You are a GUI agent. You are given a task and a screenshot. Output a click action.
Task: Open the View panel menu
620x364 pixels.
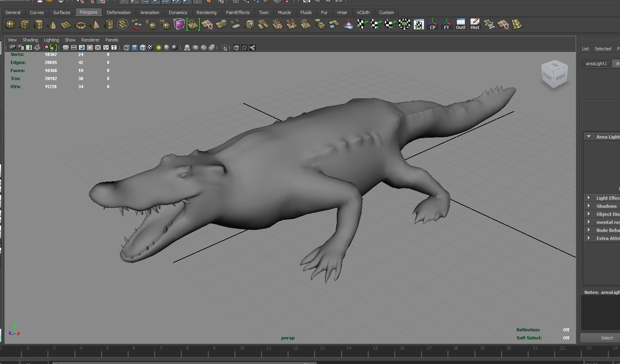pos(12,40)
